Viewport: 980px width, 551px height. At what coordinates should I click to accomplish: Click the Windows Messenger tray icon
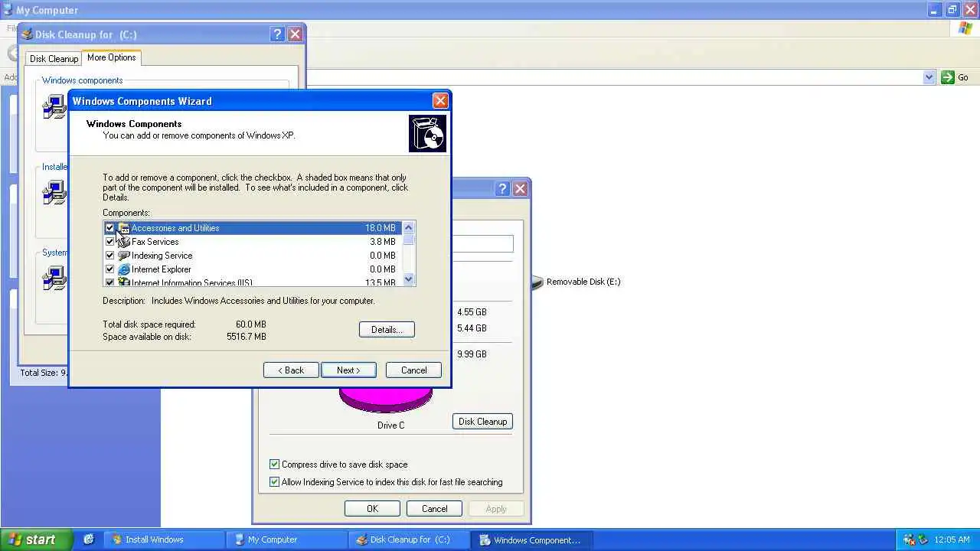[909, 540]
